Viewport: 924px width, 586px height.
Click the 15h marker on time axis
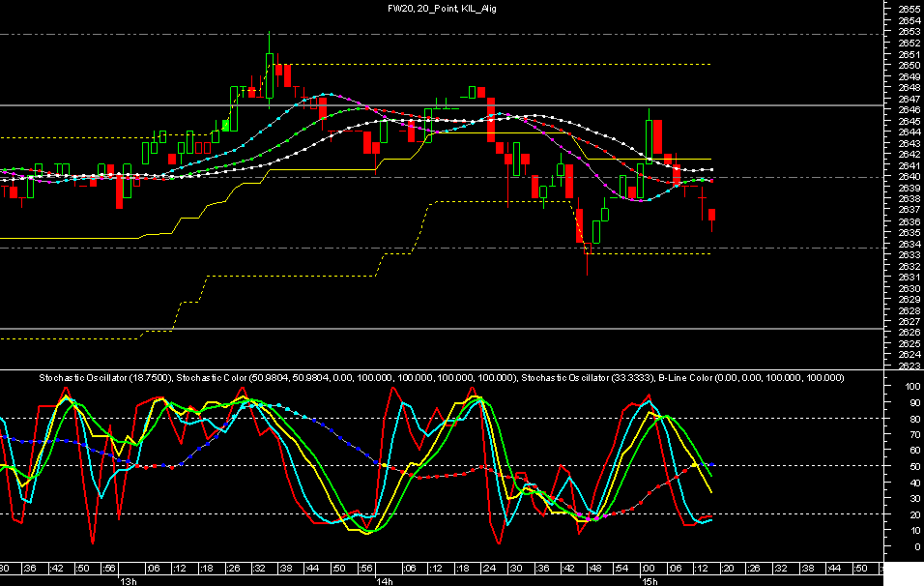650,581
